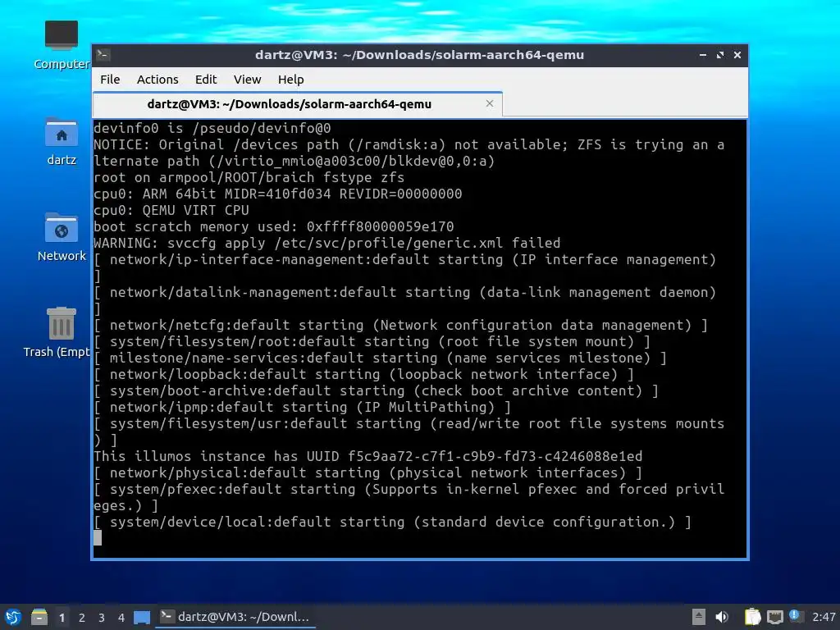Open the network connection tray icon

(x=774, y=617)
